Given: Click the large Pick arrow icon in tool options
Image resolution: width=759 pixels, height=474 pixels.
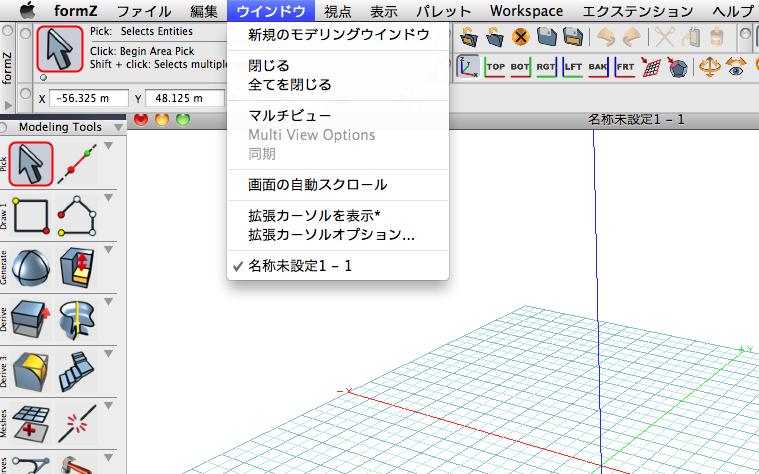Looking at the screenshot, I should coord(60,49).
